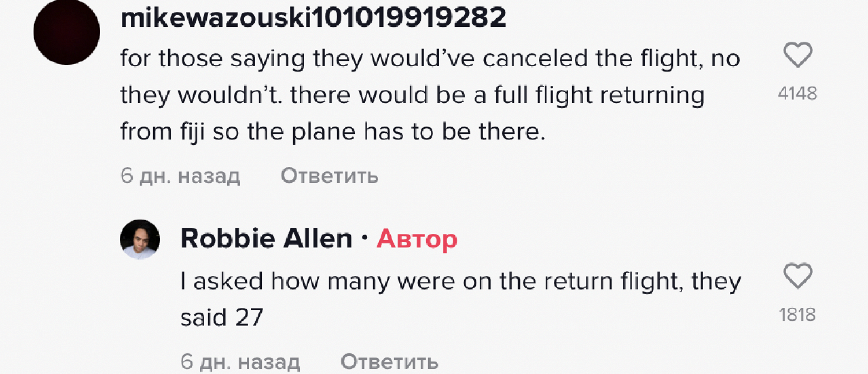Click the red Автор badge
This screenshot has height=374, width=868.
coord(417,239)
